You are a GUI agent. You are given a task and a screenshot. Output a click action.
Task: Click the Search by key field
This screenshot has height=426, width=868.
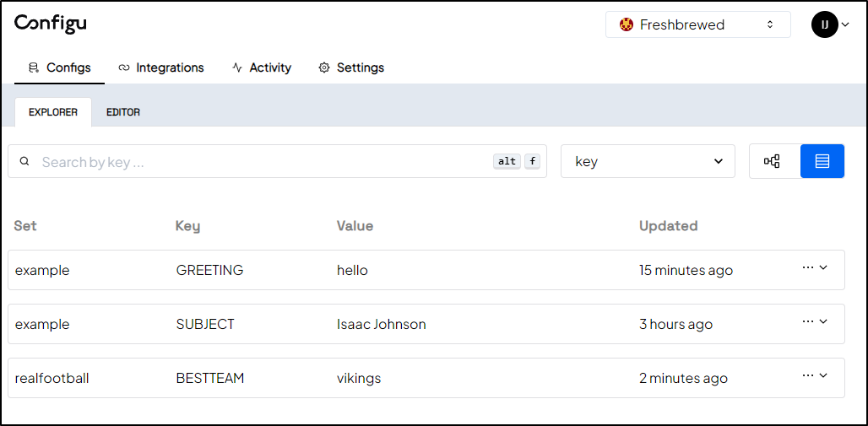click(277, 162)
